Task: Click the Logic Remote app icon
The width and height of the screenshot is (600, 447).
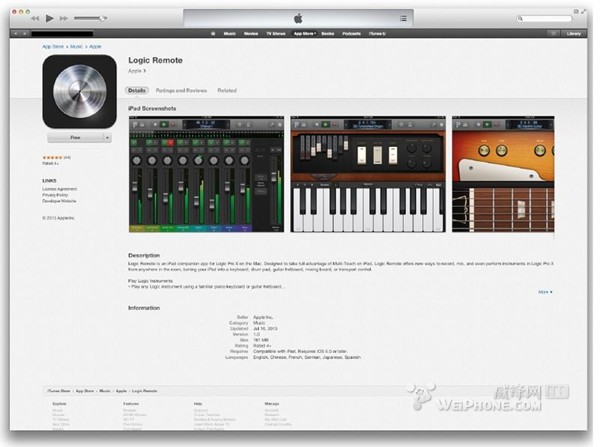Action: (x=80, y=91)
